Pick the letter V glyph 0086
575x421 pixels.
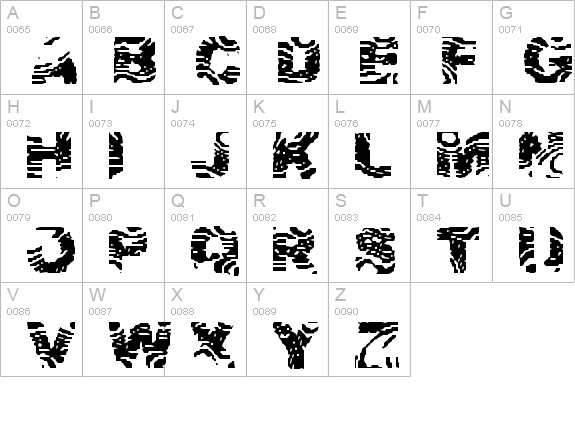point(41,329)
